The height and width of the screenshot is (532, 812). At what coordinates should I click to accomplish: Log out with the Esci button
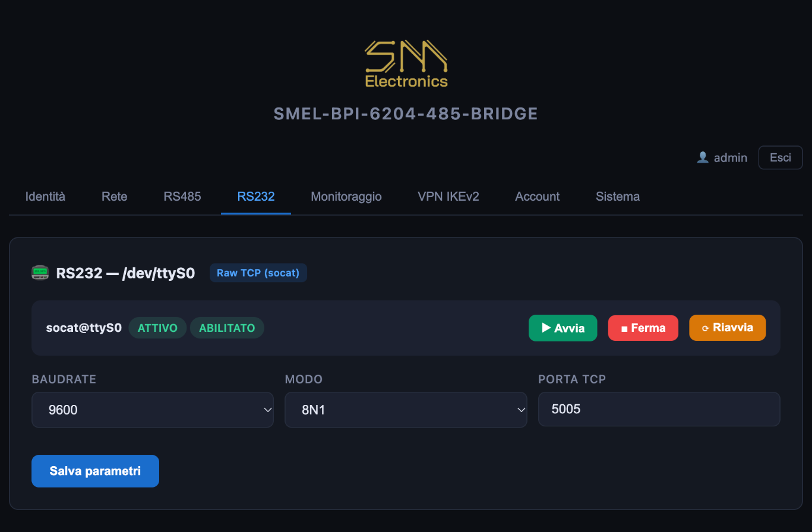[781, 157]
